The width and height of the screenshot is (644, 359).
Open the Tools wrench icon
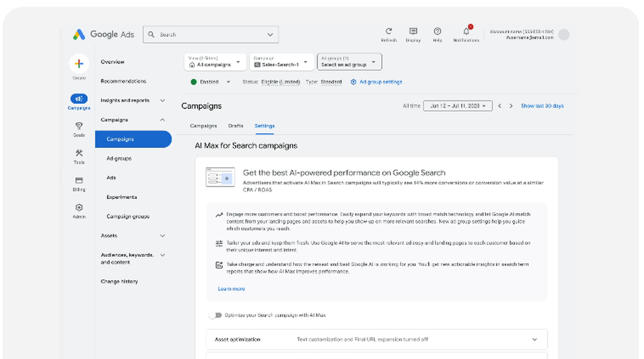(x=79, y=153)
